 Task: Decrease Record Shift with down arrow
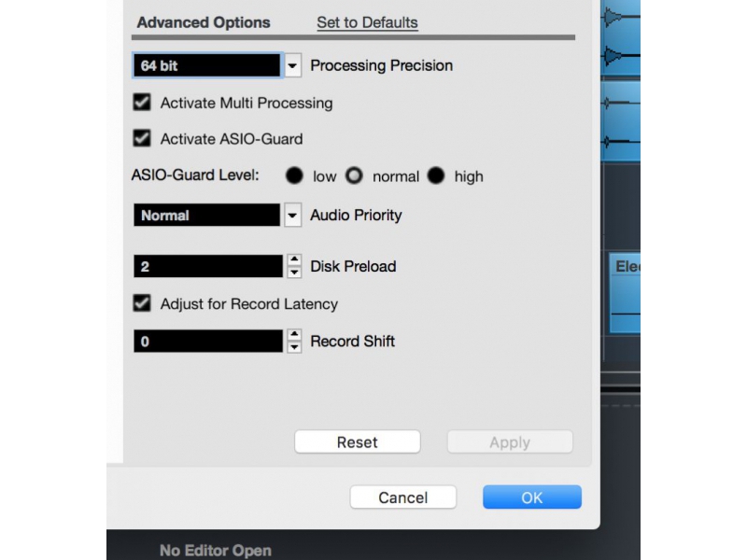(294, 347)
